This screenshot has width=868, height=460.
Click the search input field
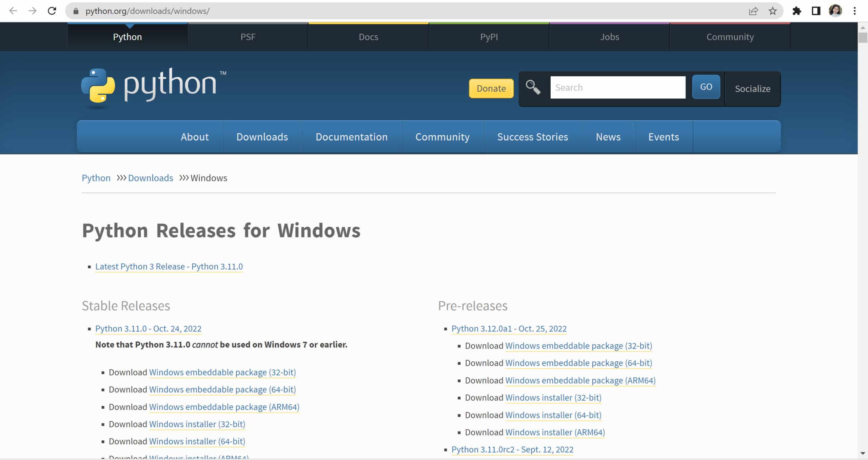618,87
